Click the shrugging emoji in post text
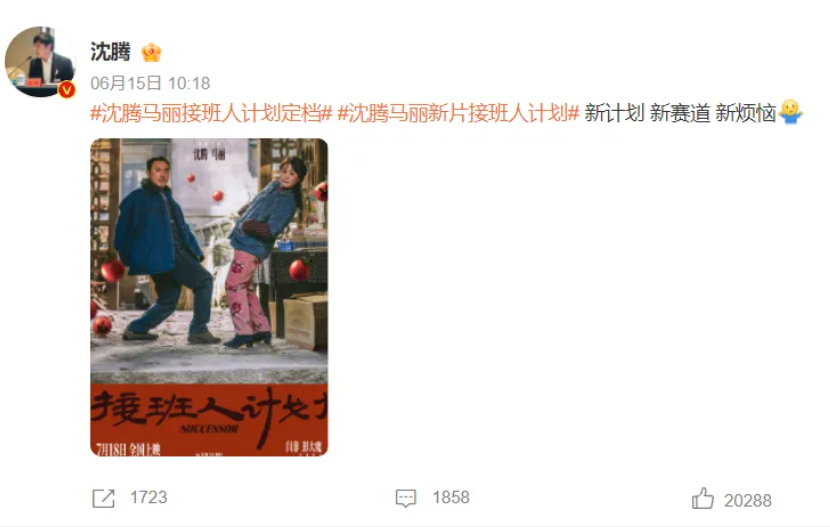The width and height of the screenshot is (830, 527). tap(791, 112)
